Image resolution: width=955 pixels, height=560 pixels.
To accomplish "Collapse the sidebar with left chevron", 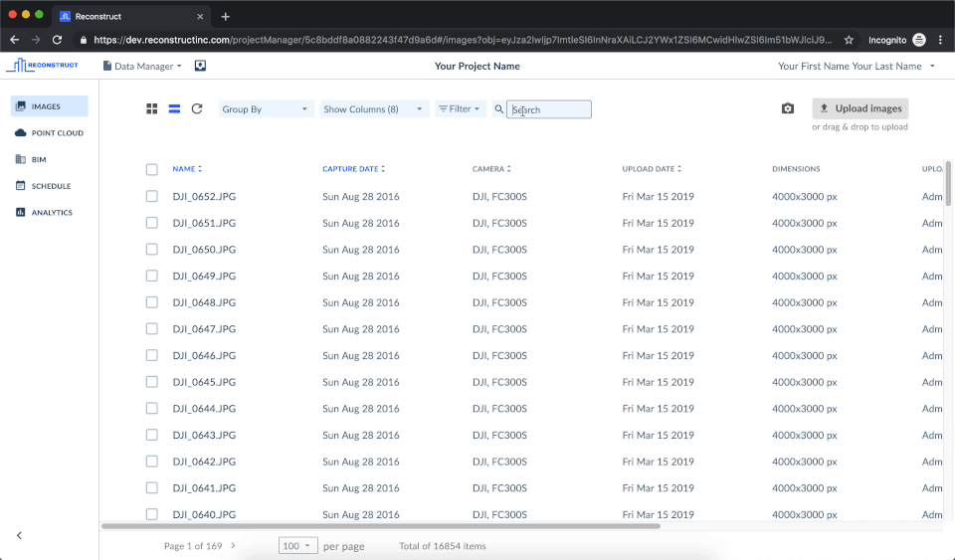I will (x=19, y=535).
